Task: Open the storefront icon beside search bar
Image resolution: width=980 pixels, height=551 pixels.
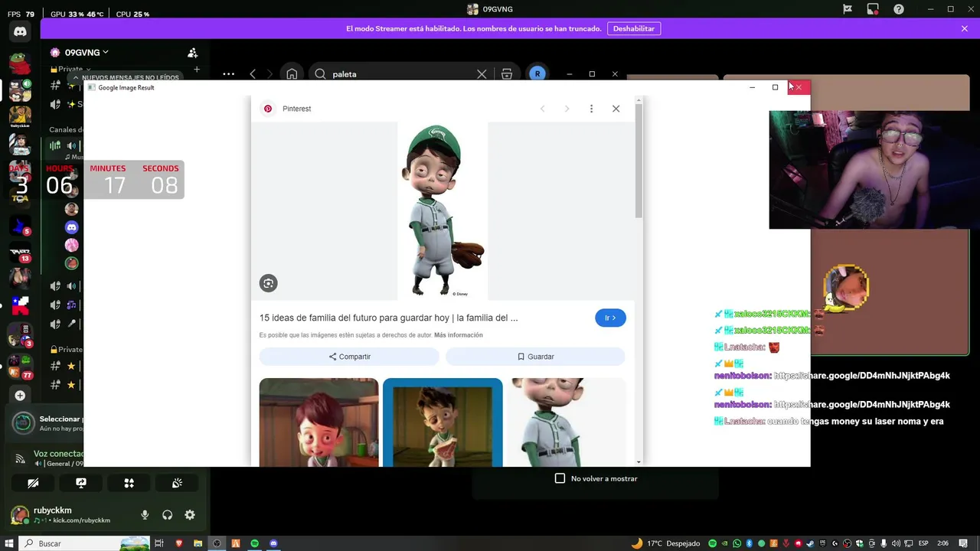Action: point(507,74)
